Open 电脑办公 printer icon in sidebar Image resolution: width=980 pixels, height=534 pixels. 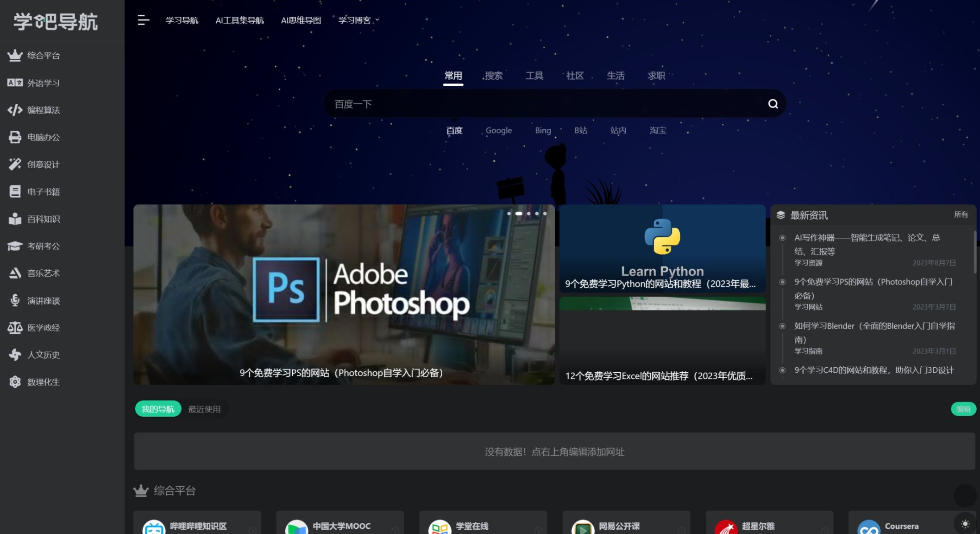point(15,137)
